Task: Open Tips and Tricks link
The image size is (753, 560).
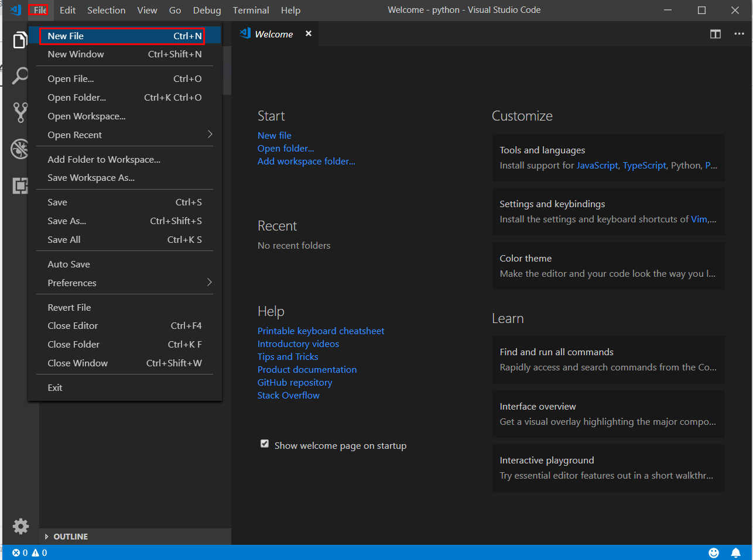Action: (287, 356)
